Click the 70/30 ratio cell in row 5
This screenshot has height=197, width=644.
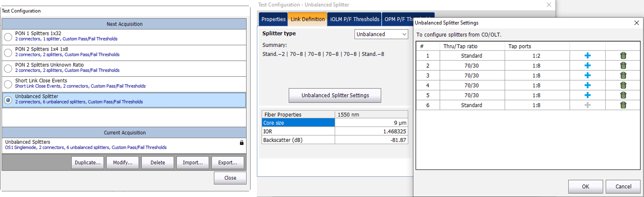click(x=472, y=95)
